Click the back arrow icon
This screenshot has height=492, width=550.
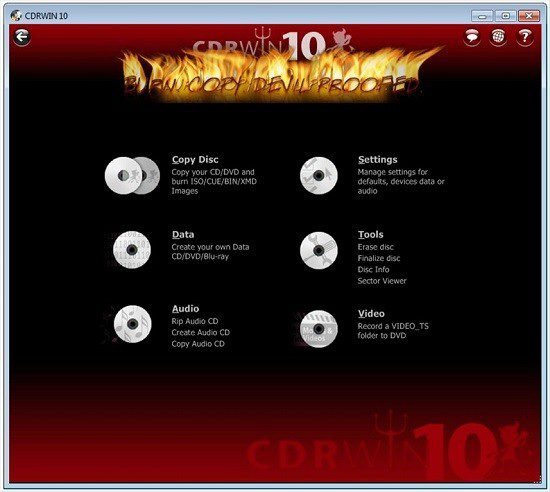pos(22,37)
